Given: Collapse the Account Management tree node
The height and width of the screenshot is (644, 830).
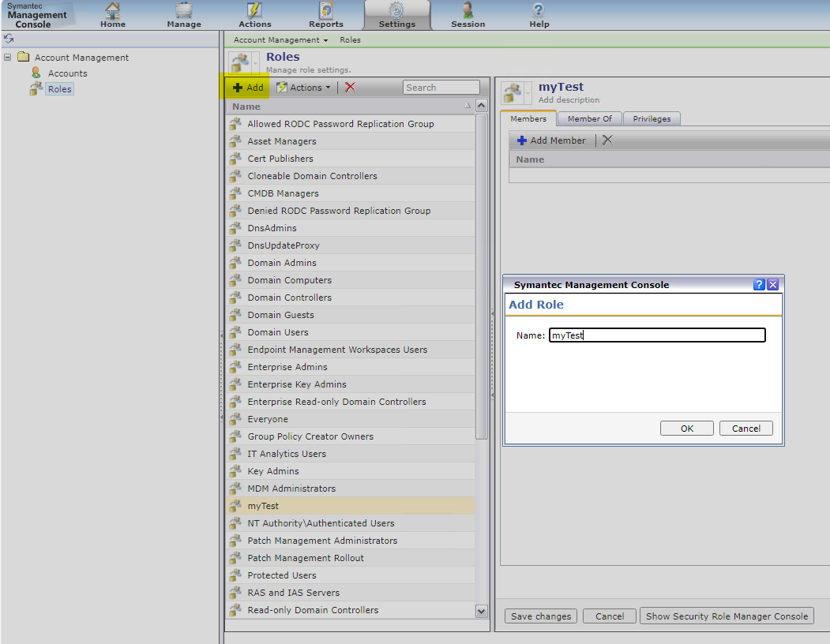Looking at the screenshot, I should click(x=8, y=58).
